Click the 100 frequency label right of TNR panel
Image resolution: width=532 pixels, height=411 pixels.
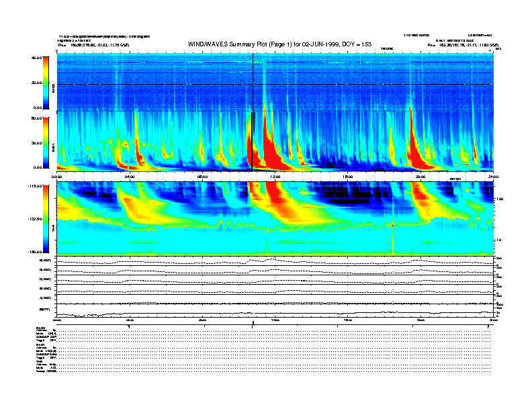coord(500,199)
